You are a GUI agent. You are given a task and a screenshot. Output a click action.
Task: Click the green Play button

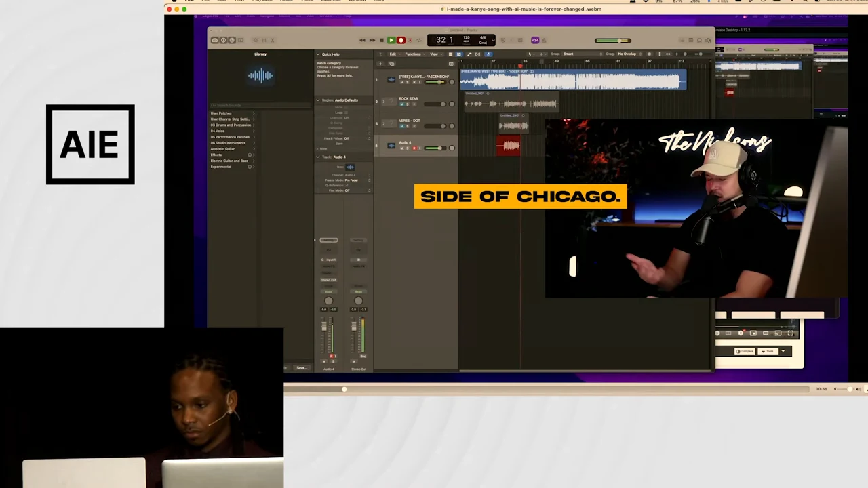[391, 40]
